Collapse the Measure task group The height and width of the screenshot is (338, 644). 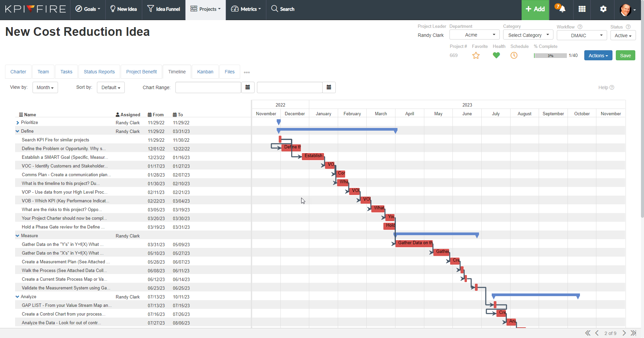tap(17, 235)
